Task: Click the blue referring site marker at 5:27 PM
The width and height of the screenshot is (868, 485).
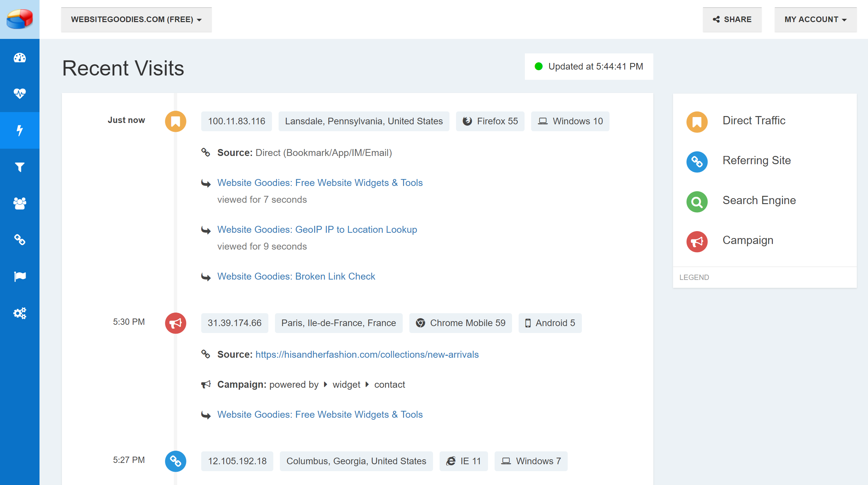Action: tap(175, 461)
